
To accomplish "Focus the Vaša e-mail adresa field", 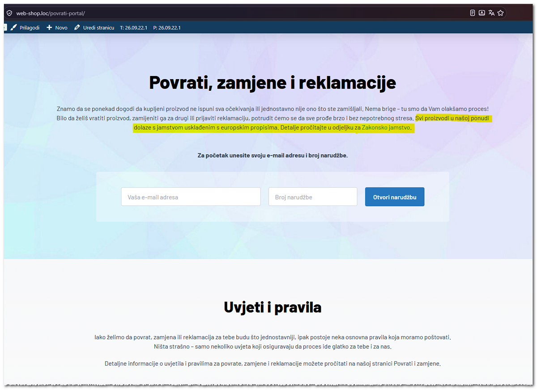I will tap(191, 197).
